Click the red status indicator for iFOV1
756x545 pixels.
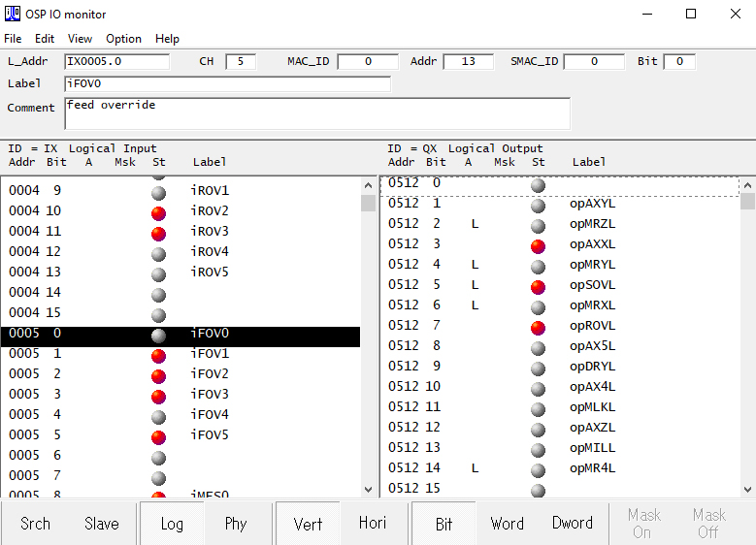(x=159, y=354)
